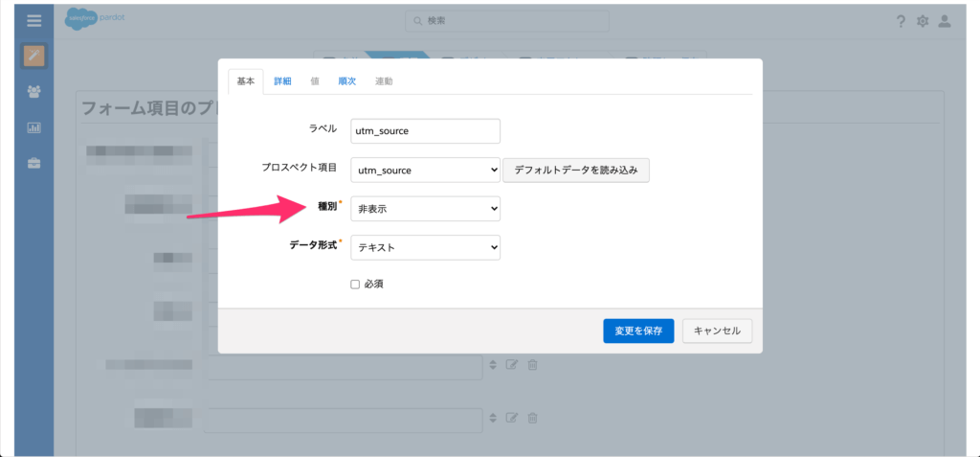Expand the プロスペクト項目 dropdown
This screenshot has height=457, width=980.
(x=425, y=170)
